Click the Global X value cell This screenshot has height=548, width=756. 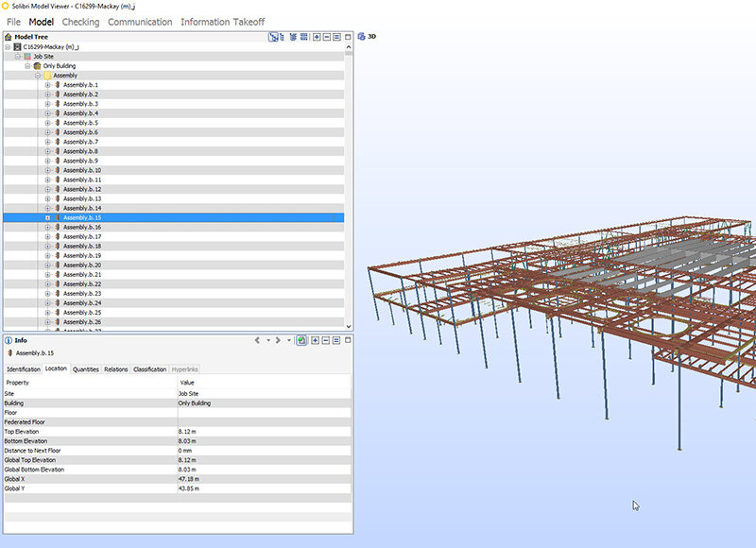point(265,479)
